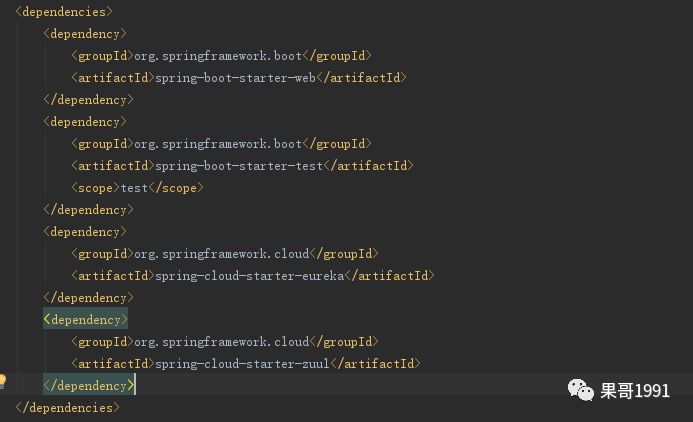
Task: Click closing dependency tag after starter-web
Action: pos(88,100)
